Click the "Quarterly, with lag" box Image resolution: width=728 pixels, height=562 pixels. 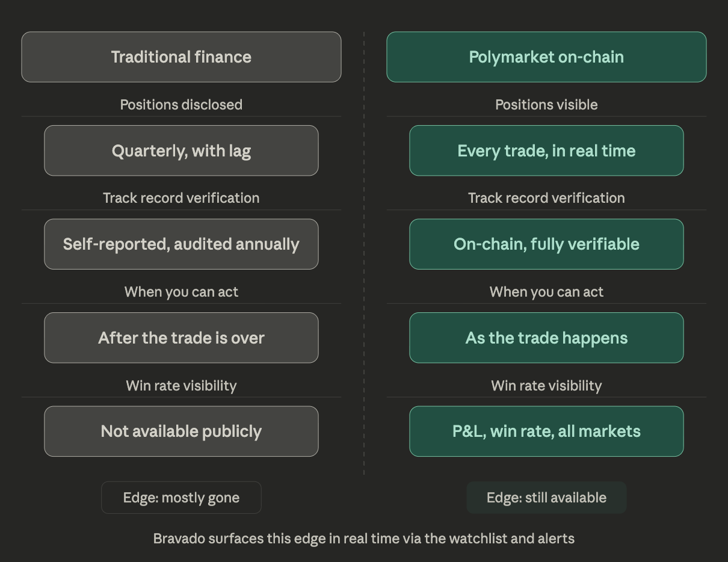(181, 151)
